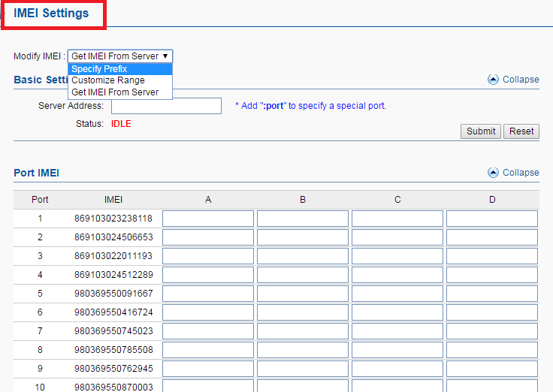Screen dimensions: 553x392
Task: Click port 3 column A input
Action: tap(208, 256)
